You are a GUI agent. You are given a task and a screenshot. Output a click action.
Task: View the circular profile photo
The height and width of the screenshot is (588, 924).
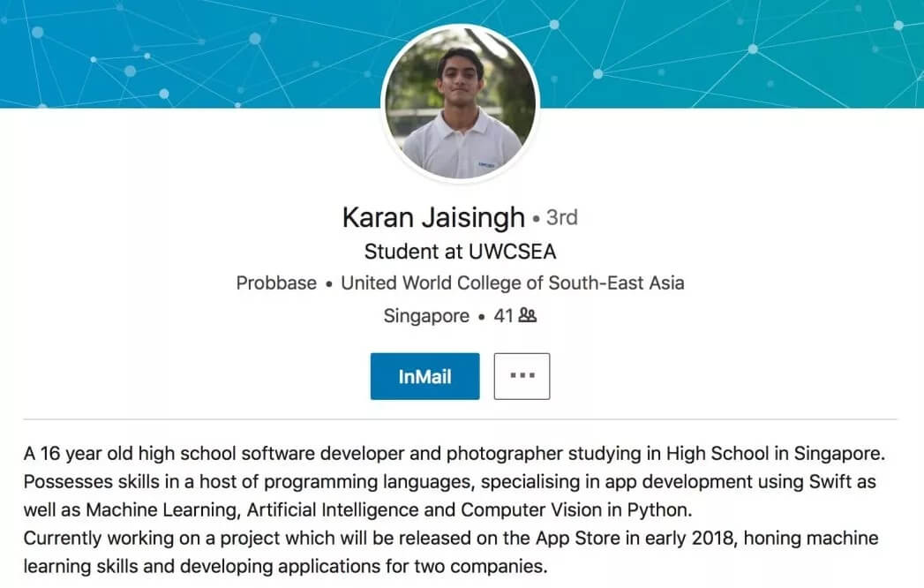(x=460, y=102)
